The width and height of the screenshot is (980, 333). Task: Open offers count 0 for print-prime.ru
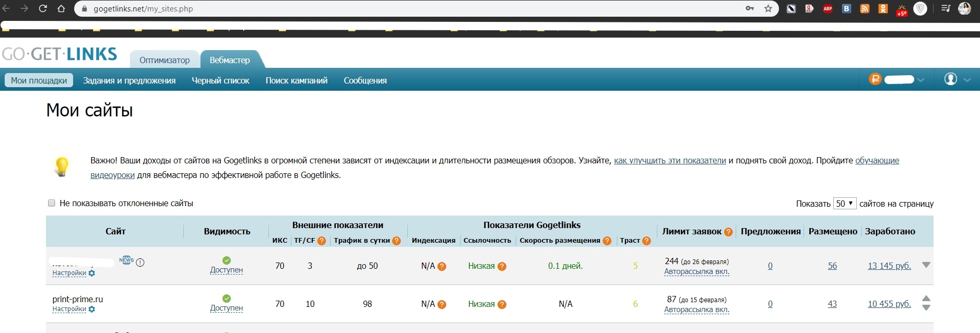(770, 304)
